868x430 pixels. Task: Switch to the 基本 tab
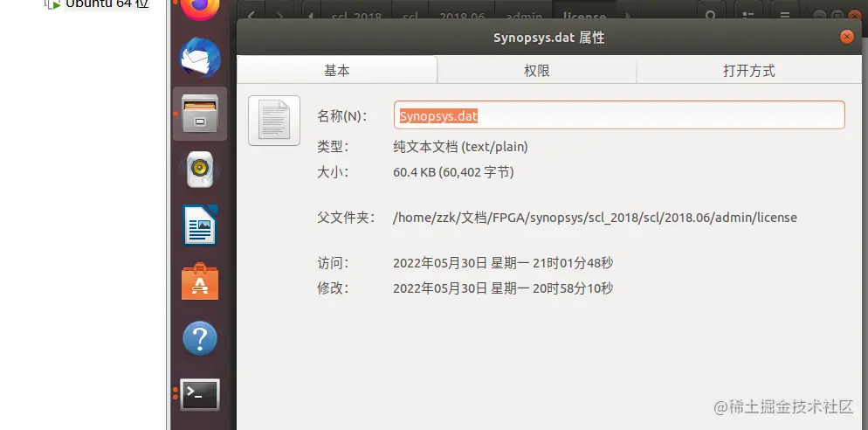pyautogui.click(x=336, y=71)
